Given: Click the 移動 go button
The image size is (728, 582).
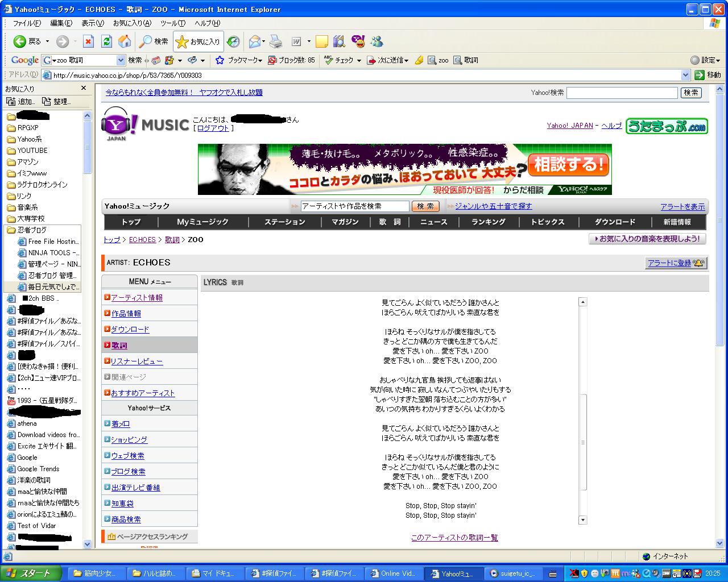Looking at the screenshot, I should tap(708, 75).
